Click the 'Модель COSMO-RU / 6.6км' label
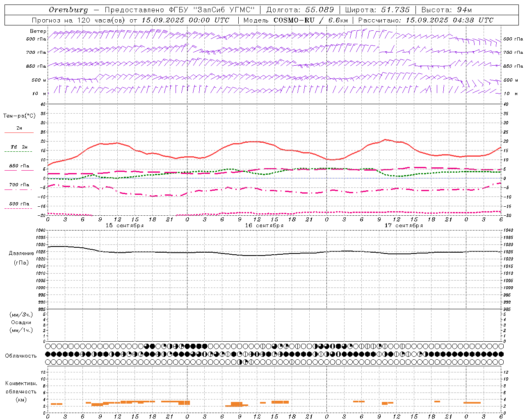 click(296, 20)
